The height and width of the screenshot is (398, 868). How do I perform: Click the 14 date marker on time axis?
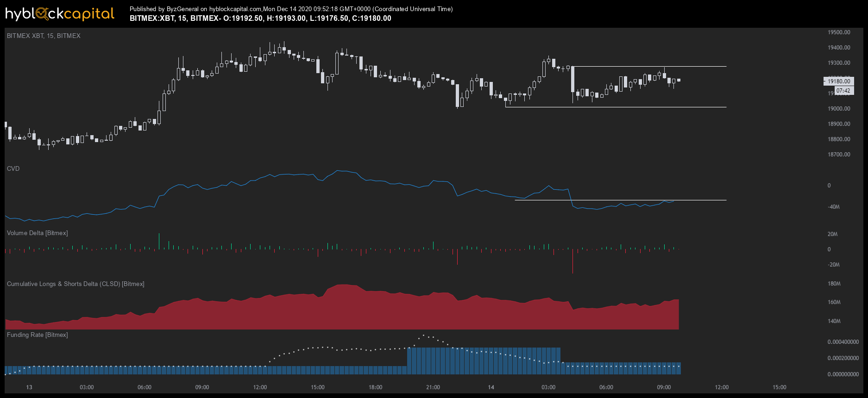click(491, 387)
